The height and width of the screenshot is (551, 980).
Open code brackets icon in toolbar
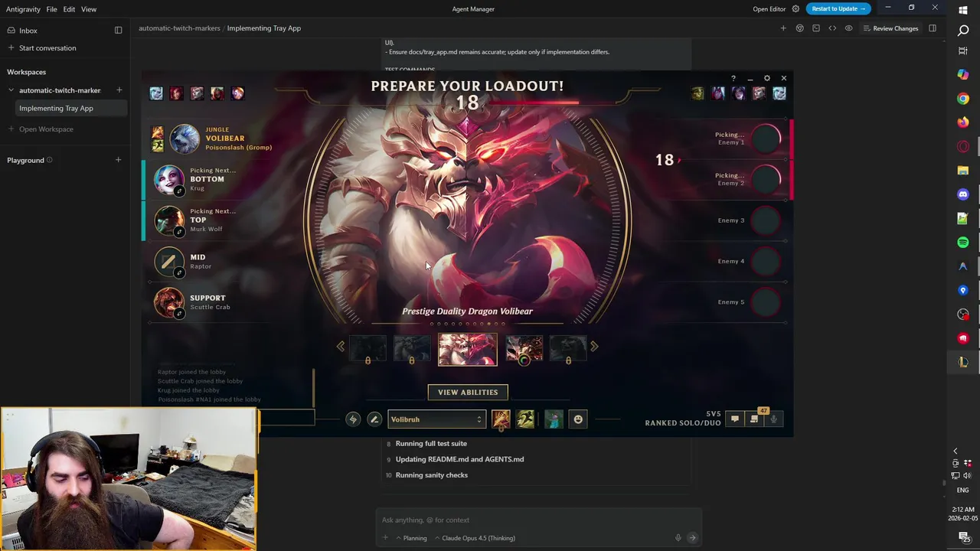[832, 28]
